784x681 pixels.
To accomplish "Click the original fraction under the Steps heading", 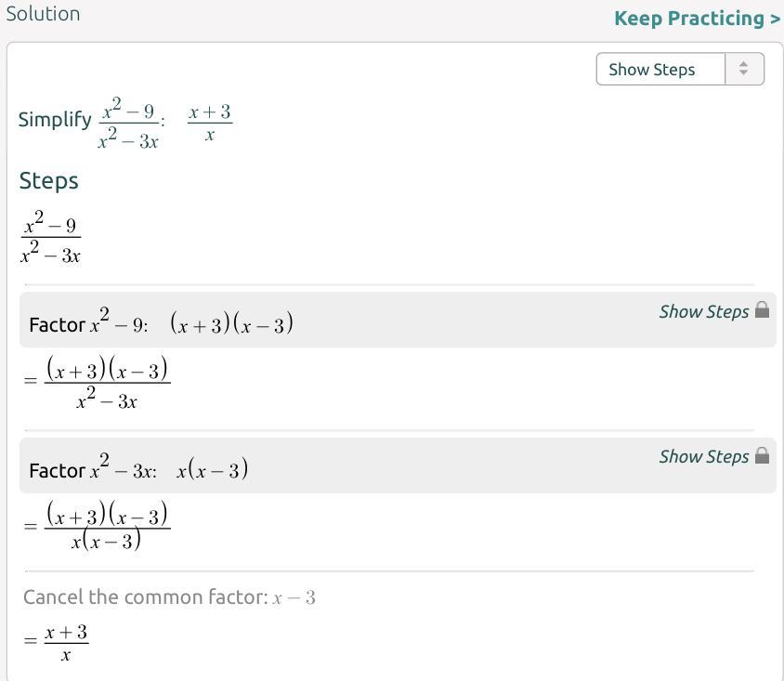I will (51, 240).
